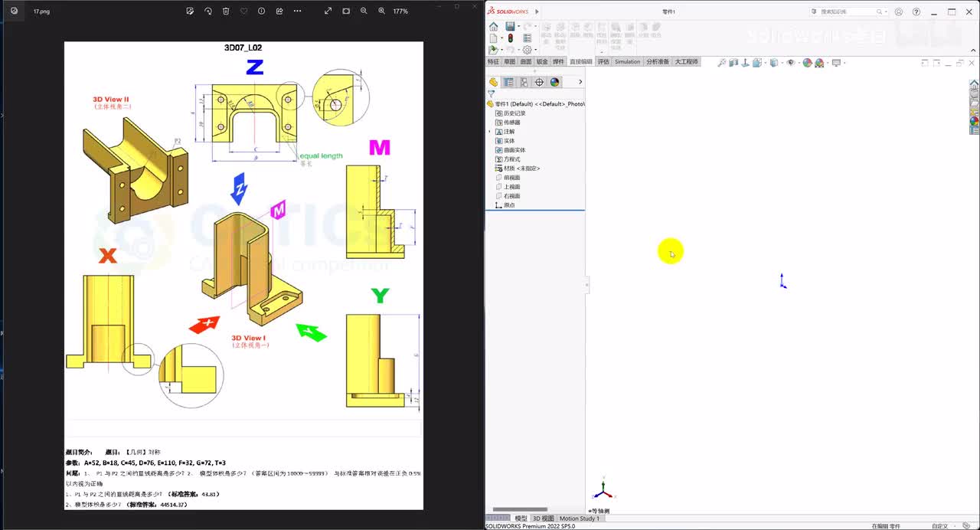This screenshot has height=530, width=980.
Task: Select the 3D 视图 bottom tab
Action: tap(543, 519)
